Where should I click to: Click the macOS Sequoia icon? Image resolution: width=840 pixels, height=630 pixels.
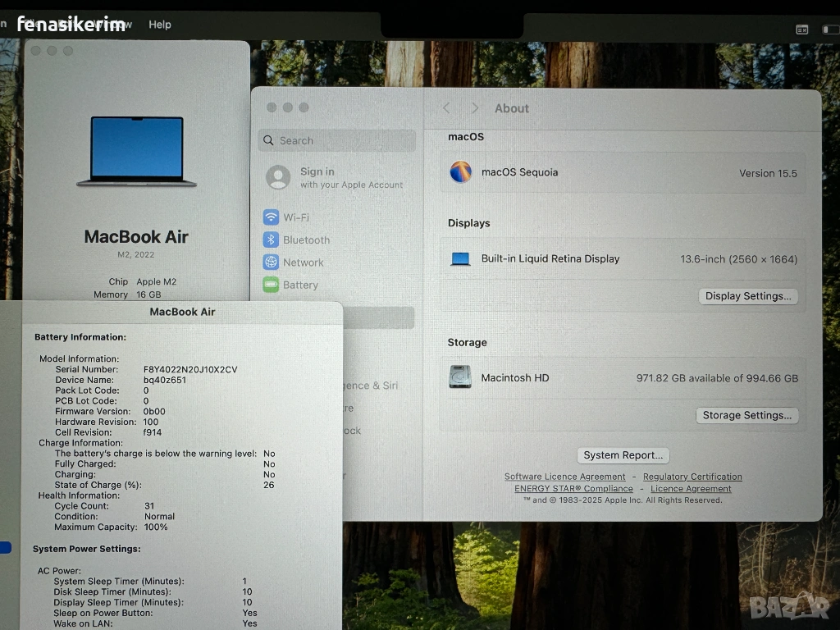click(461, 172)
